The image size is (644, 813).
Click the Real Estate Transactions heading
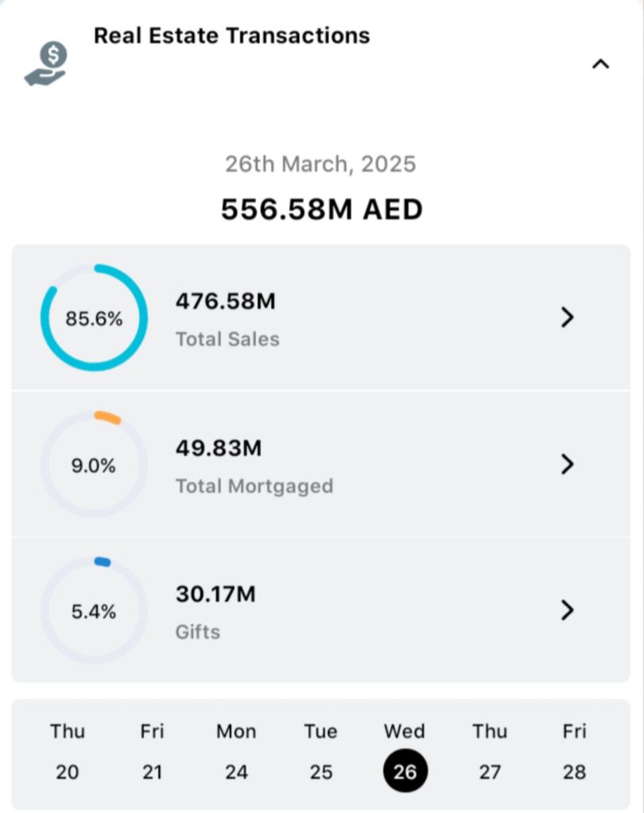[x=231, y=36]
